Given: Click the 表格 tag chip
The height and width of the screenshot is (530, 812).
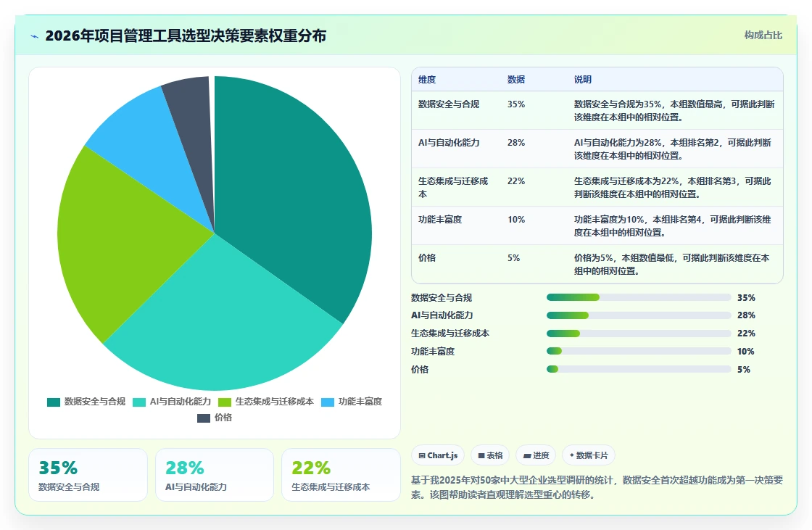Looking at the screenshot, I should pyautogui.click(x=490, y=455).
